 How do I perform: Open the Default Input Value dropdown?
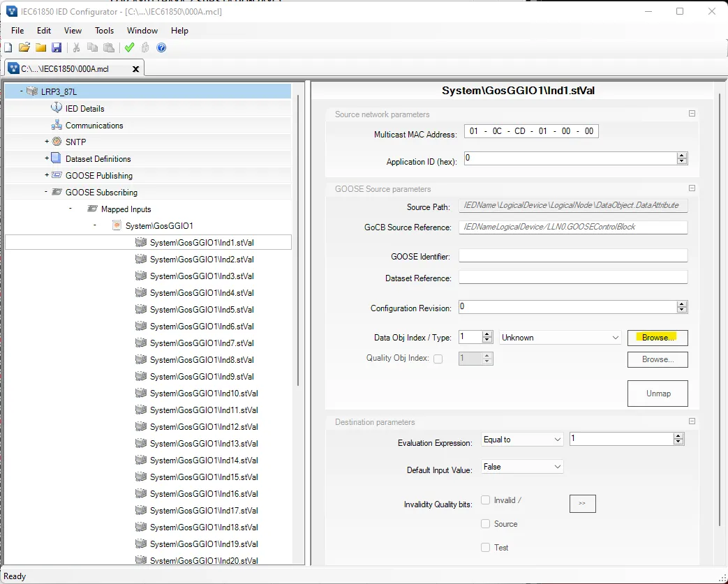pyautogui.click(x=522, y=467)
